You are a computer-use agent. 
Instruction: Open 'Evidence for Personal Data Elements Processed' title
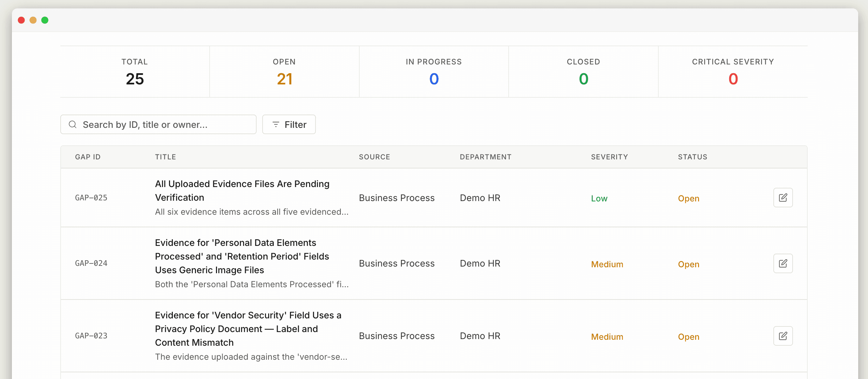[x=242, y=256]
